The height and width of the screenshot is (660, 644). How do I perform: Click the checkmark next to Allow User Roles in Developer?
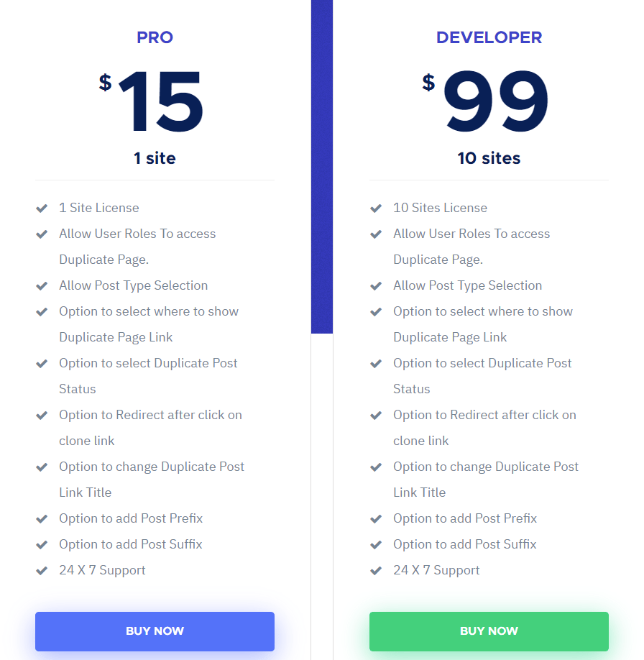(376, 234)
